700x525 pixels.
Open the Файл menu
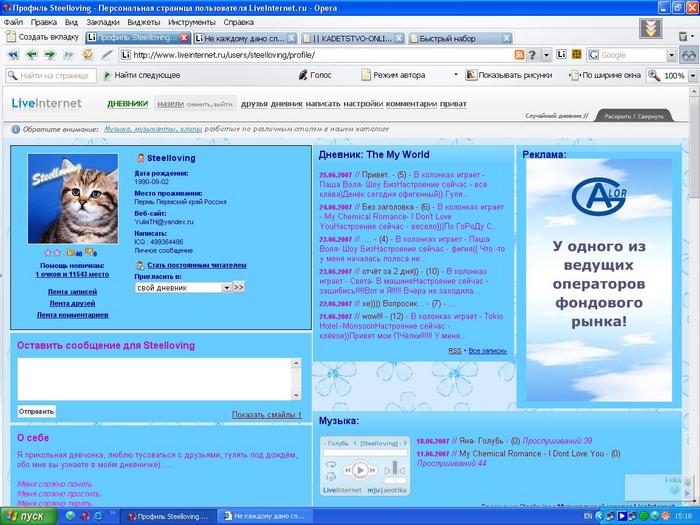(x=13, y=22)
